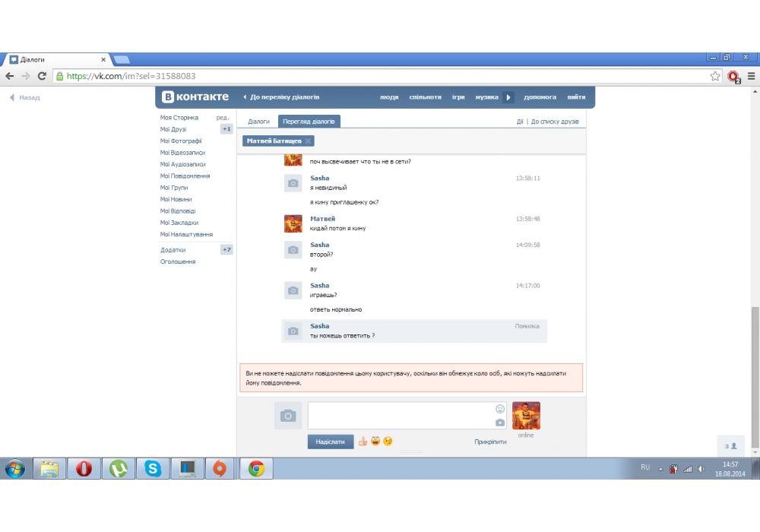The image size is (760, 532).
Task: Click Sasha's placeholder avatar at 14:17:00
Action: click(x=293, y=291)
